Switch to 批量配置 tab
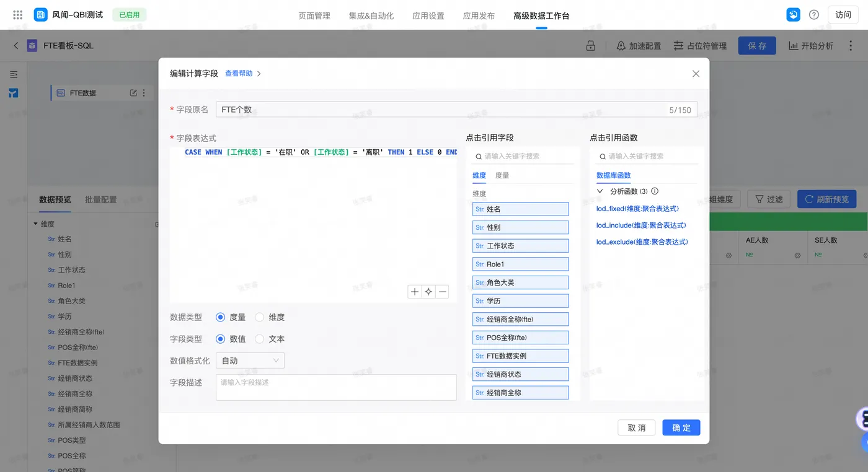 [101, 199]
